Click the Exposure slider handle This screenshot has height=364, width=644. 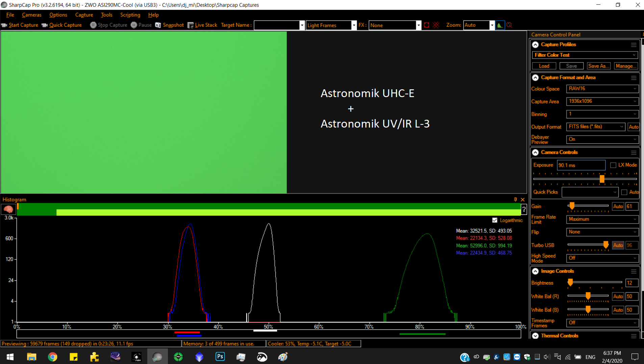[x=602, y=179]
